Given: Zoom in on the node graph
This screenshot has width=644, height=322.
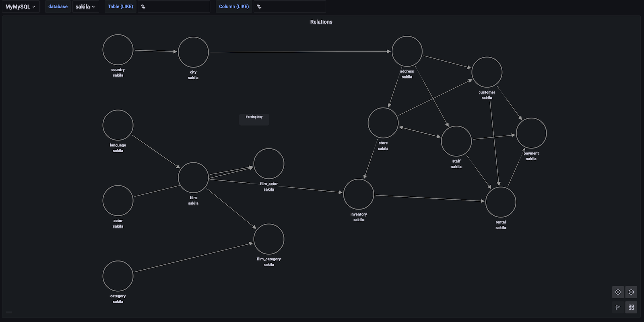Looking at the screenshot, I should 618,292.
